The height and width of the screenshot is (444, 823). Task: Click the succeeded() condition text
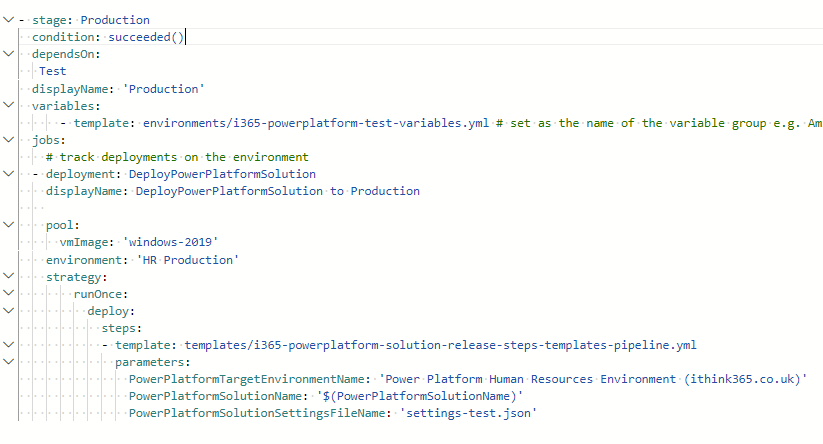146,37
